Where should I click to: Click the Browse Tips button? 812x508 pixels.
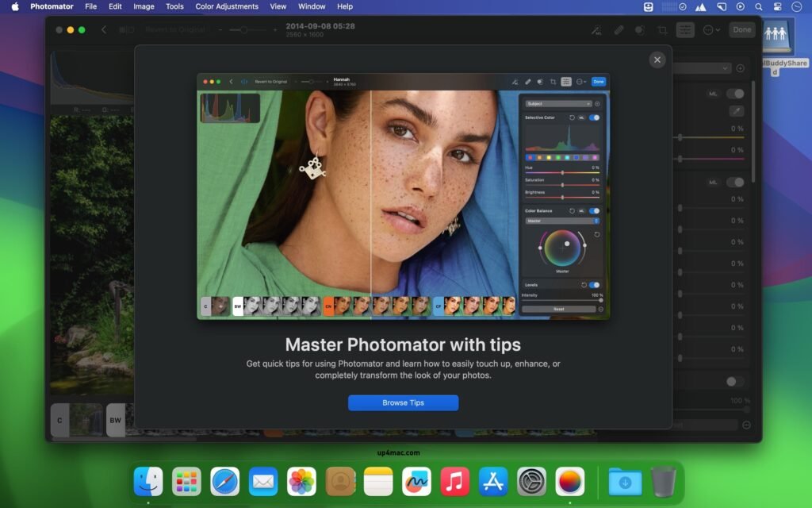coord(404,402)
